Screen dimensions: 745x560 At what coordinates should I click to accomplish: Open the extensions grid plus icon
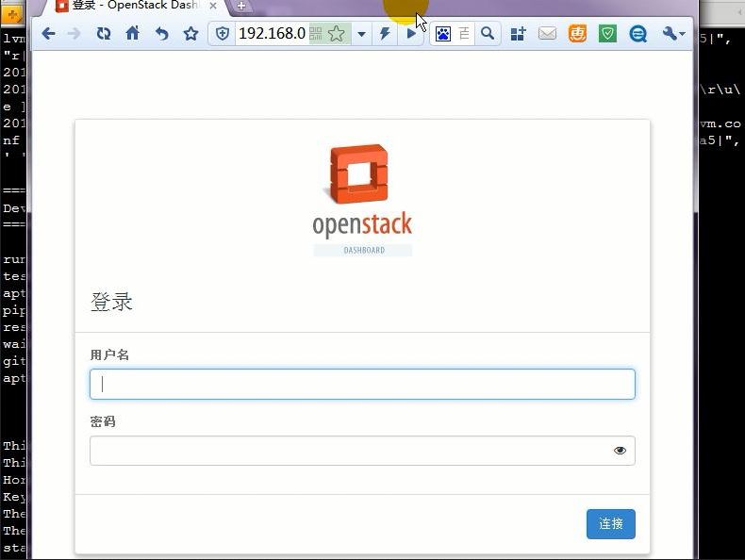tap(518, 34)
